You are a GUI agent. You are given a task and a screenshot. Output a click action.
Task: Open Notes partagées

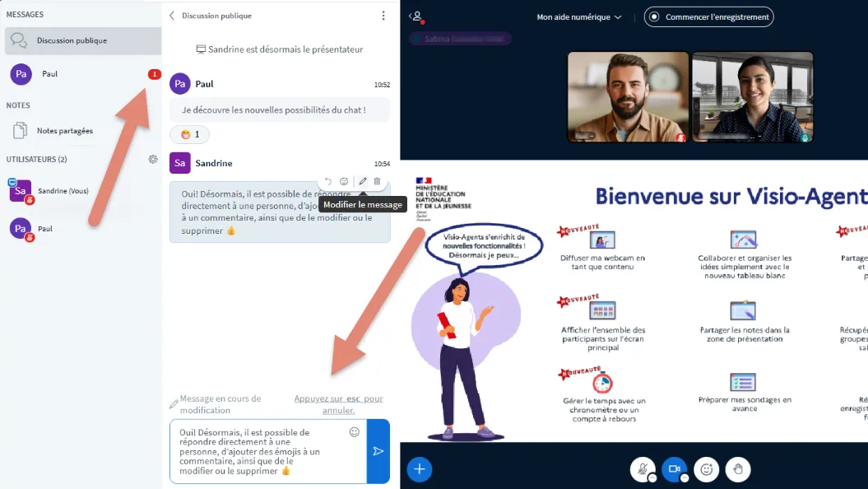(x=64, y=131)
